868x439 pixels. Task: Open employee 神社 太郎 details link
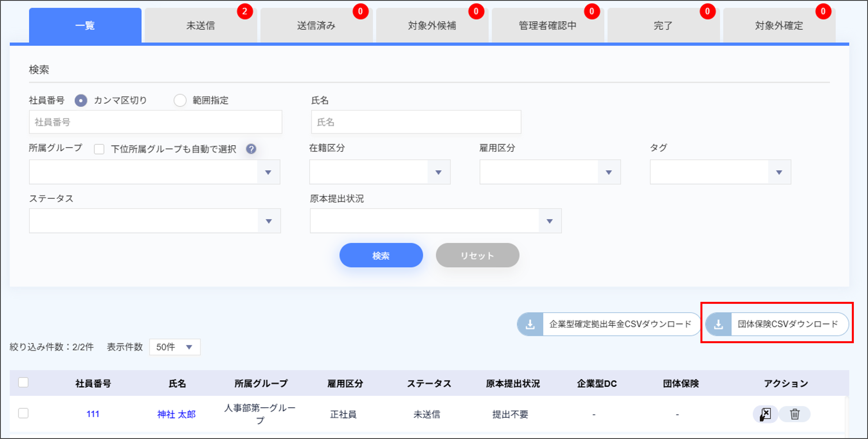pyautogui.click(x=177, y=414)
